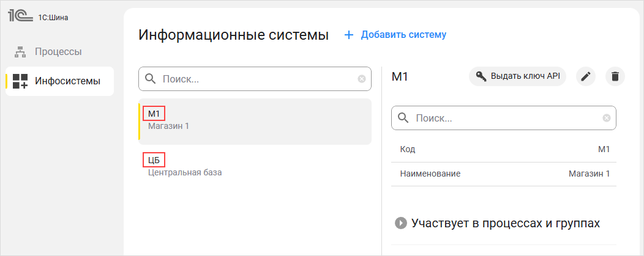
Task: Click the key icon in Выдать ключ API
Action: coord(481,76)
